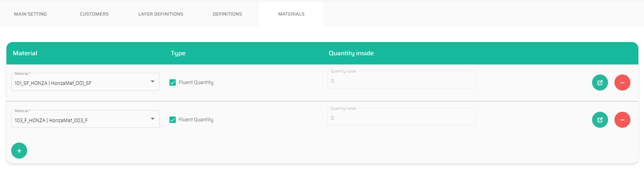Expand the 101_SF_HONZA material dropdown arrow

pos(153,82)
